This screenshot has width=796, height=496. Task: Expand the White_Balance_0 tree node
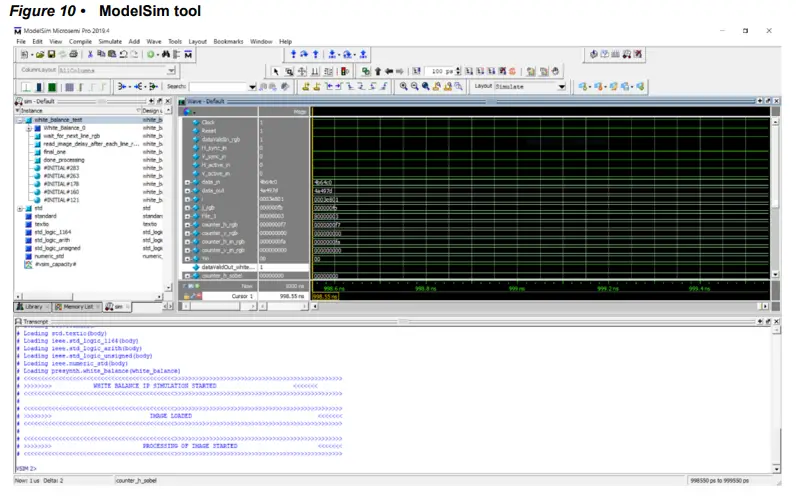[31, 128]
